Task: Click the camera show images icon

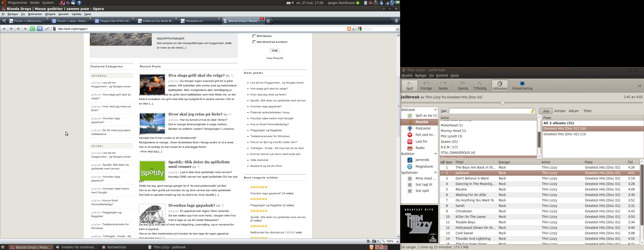Action: (x=374, y=241)
